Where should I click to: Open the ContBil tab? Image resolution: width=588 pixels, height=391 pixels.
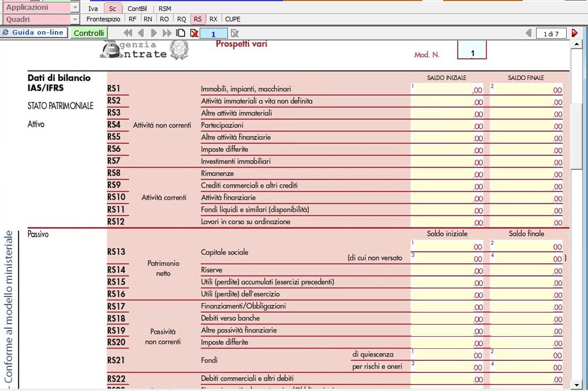(x=137, y=8)
